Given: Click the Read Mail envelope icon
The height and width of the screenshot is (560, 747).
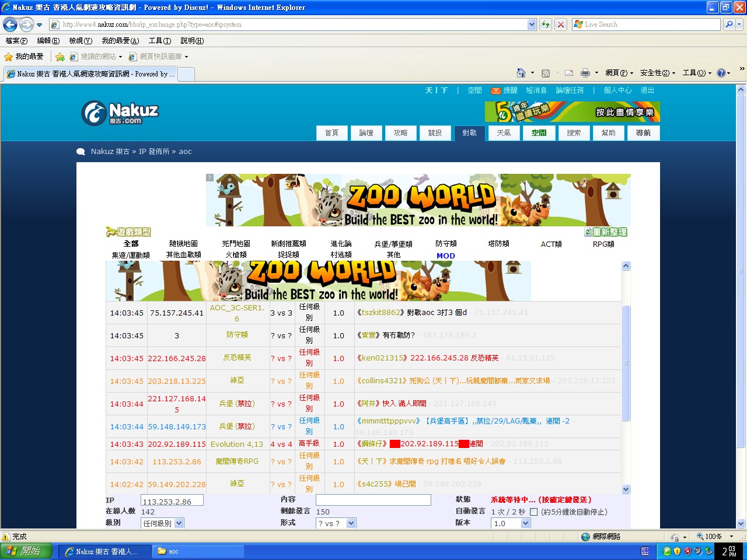Looking at the screenshot, I should pos(569,73).
